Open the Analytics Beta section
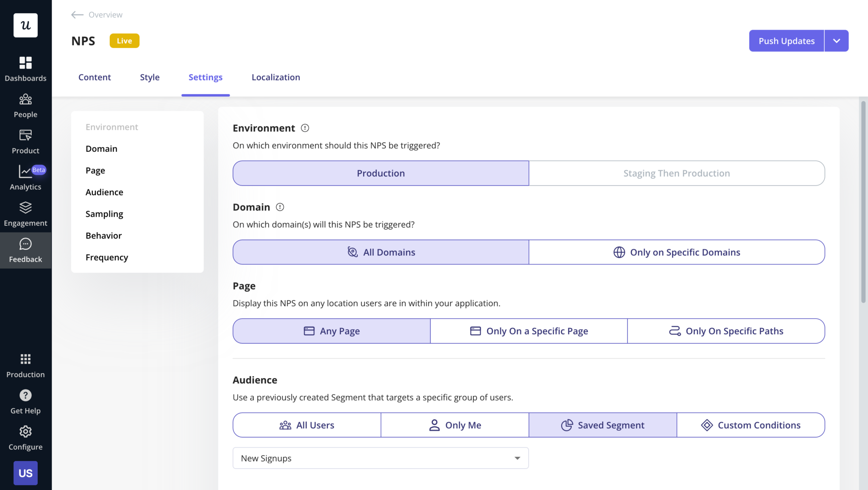The height and width of the screenshot is (490, 868). [25, 177]
